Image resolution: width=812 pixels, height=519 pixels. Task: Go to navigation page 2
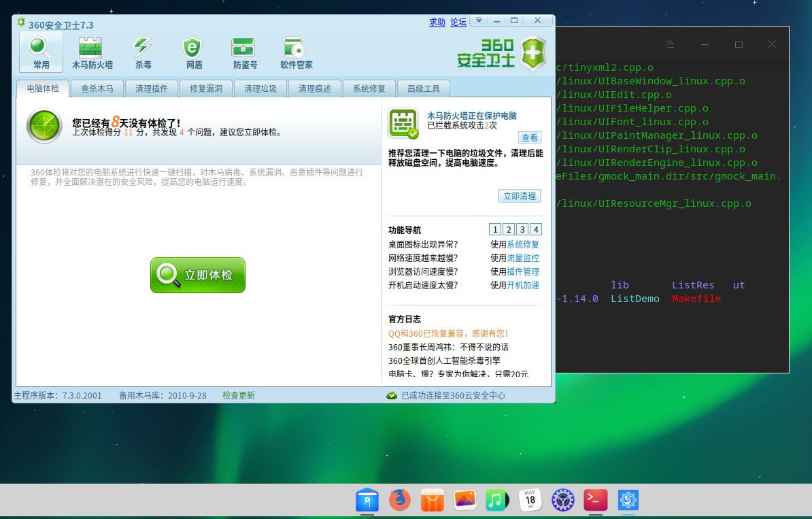click(509, 229)
